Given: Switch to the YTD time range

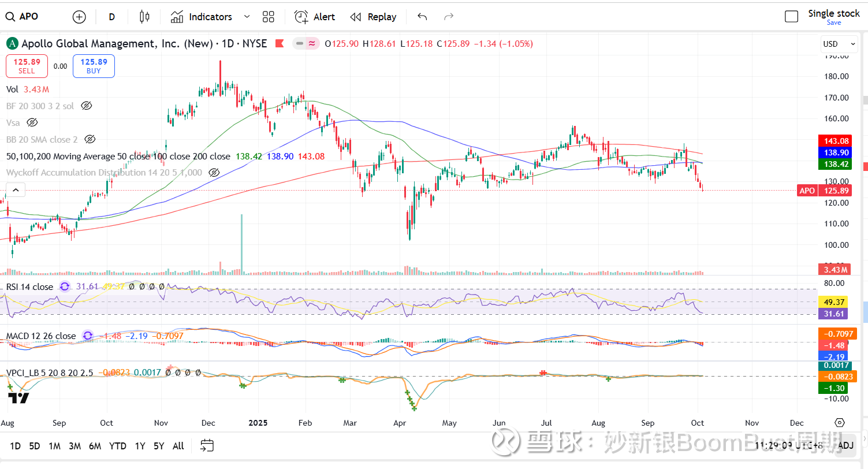Looking at the screenshot, I should pyautogui.click(x=118, y=446).
